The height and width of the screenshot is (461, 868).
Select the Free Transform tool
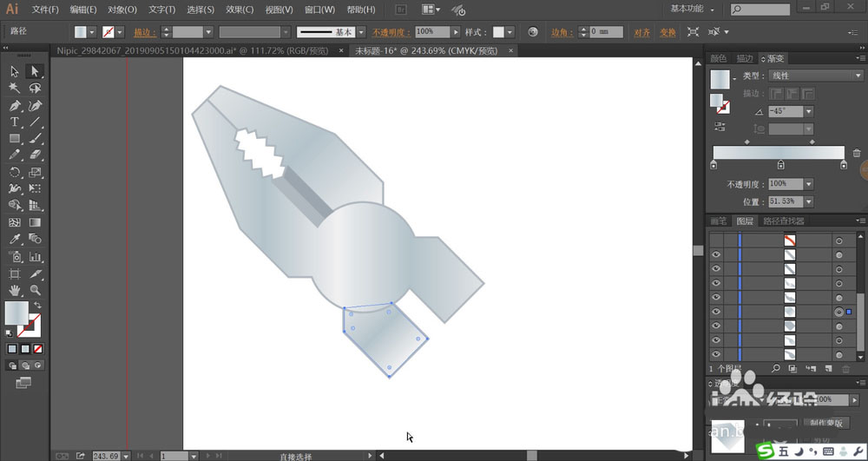(x=35, y=188)
